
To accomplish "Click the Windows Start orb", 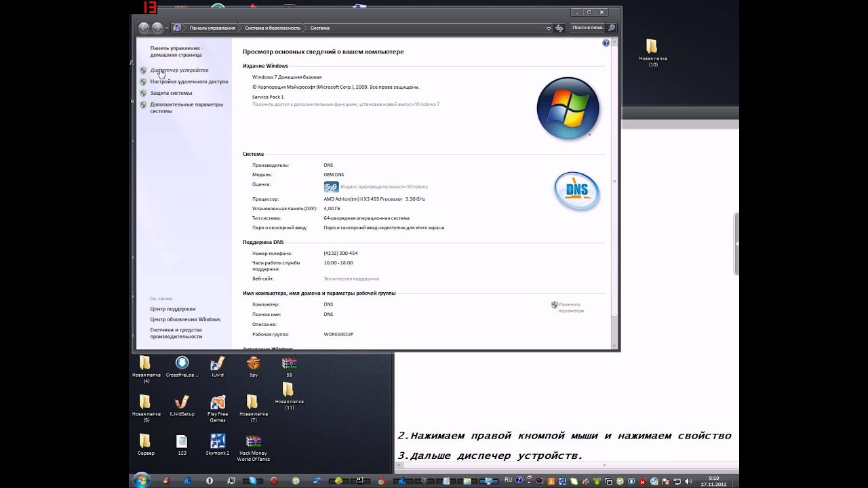I will [x=141, y=480].
